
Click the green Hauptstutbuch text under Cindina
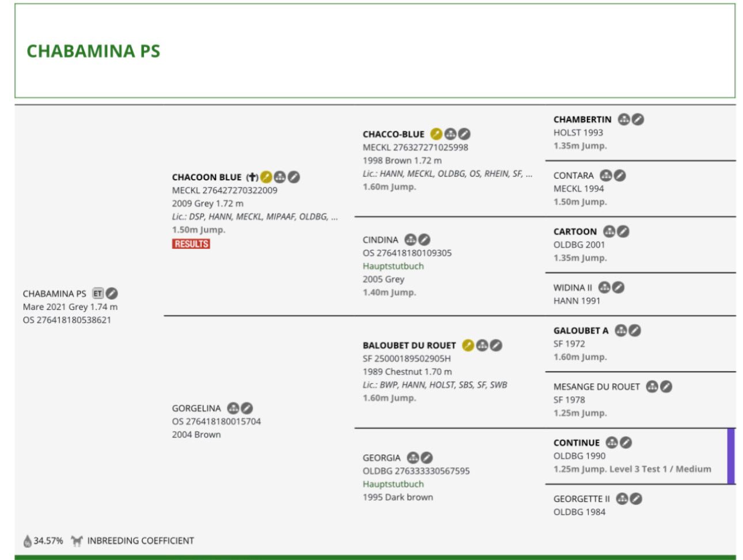pyautogui.click(x=393, y=266)
